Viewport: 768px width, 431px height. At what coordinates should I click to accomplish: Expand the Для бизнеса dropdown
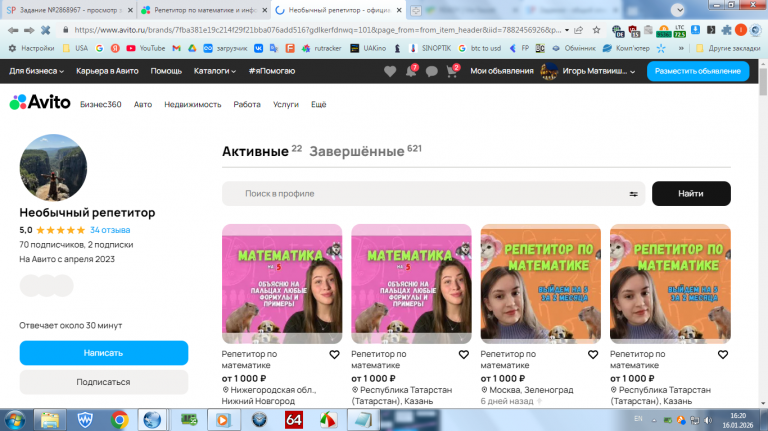(x=36, y=71)
